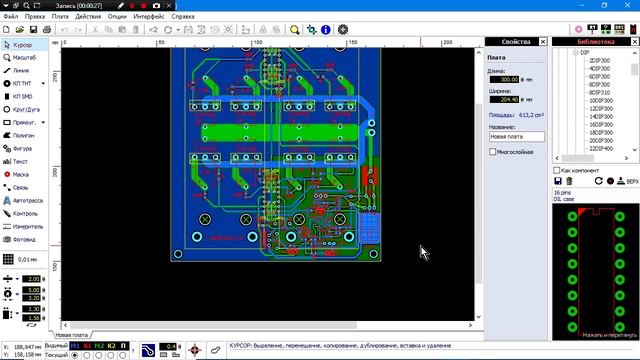
Task: Select 8DIP310 in the library list
Action: coord(599,93)
